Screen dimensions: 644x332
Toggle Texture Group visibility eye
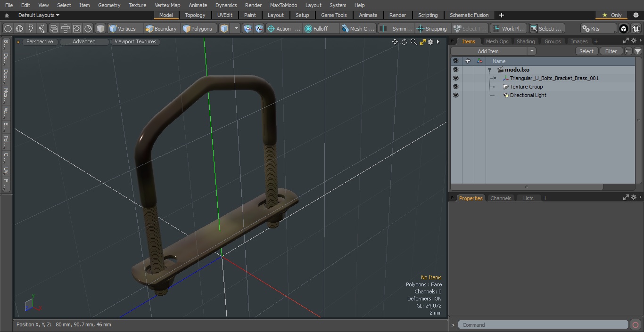pyautogui.click(x=455, y=87)
